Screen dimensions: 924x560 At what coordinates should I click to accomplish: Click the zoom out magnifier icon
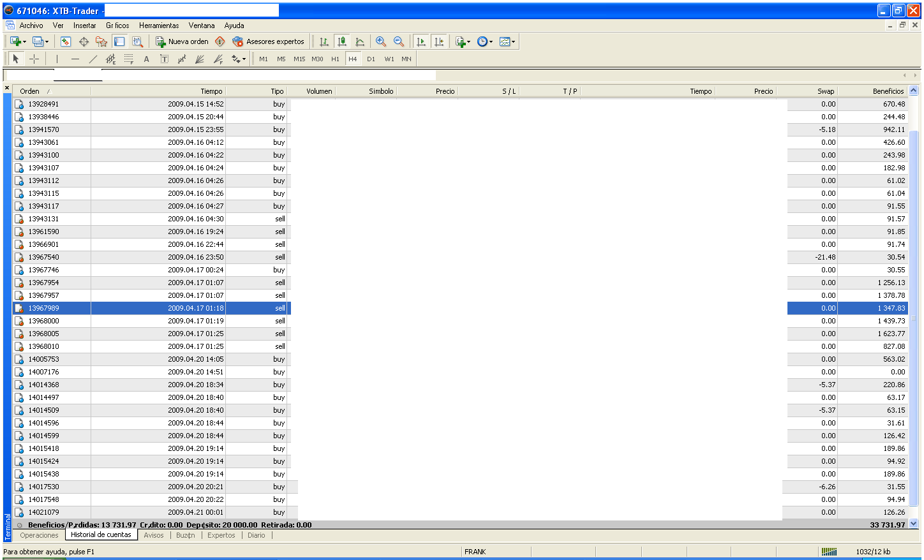coord(399,41)
